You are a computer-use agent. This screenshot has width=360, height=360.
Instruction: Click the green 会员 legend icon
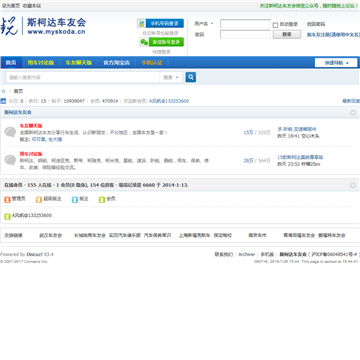[x=102, y=199]
